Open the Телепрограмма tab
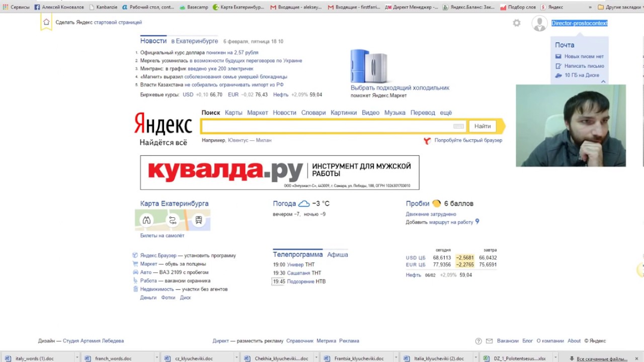 [298, 254]
